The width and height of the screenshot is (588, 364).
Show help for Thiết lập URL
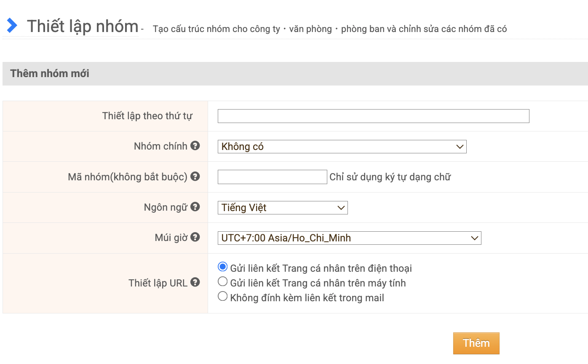[195, 282]
